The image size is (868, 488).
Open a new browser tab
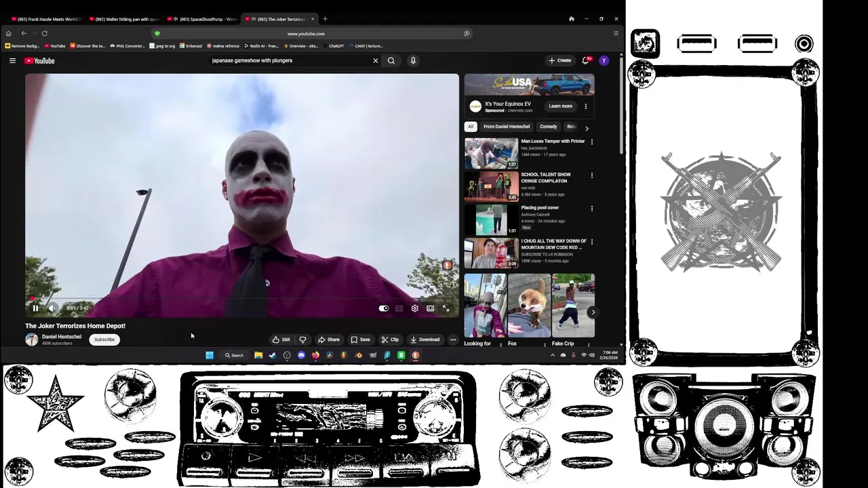325,19
